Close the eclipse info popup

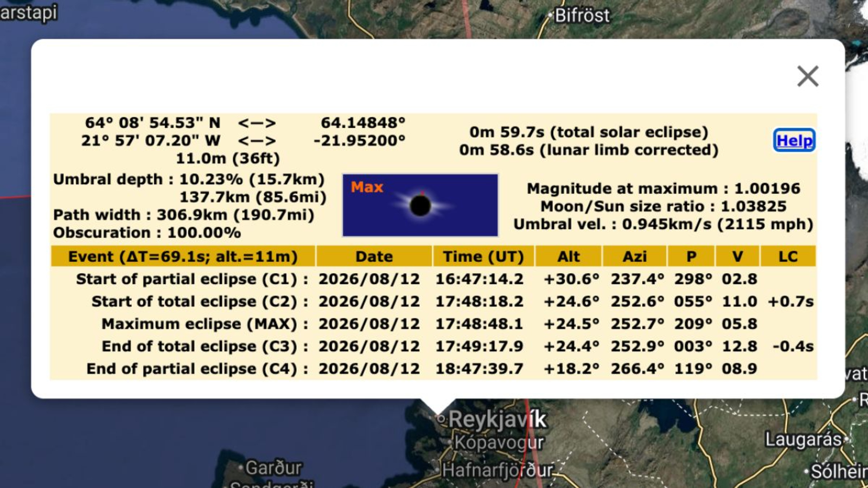point(807,76)
